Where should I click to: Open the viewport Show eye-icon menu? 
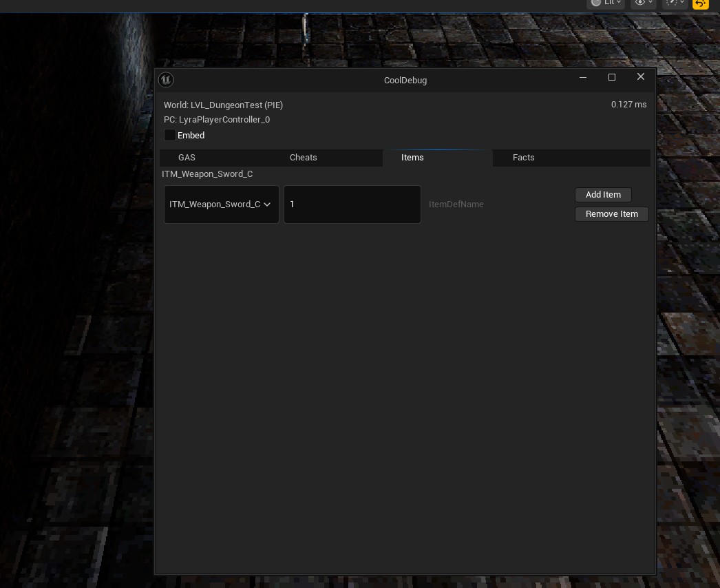pos(644,3)
